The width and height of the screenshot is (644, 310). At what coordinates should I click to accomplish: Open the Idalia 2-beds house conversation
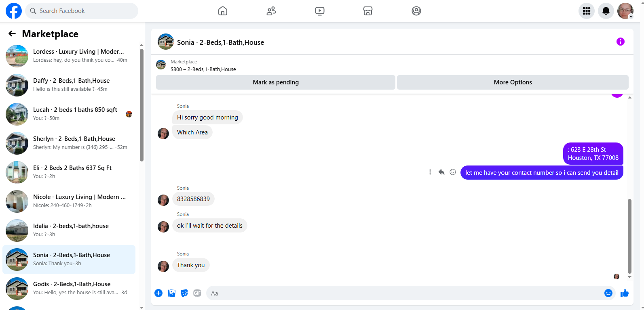69,230
